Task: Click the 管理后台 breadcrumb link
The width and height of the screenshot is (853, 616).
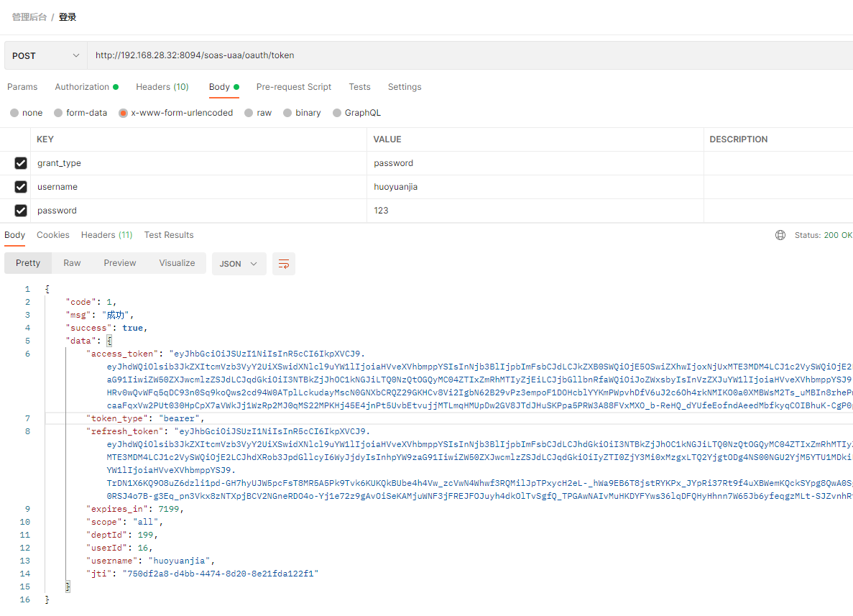Action: (29, 17)
